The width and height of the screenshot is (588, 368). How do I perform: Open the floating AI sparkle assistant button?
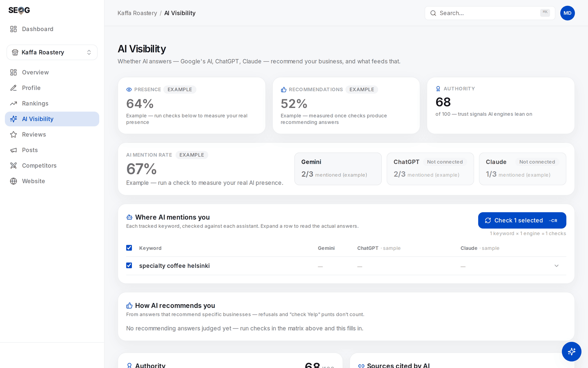572,352
